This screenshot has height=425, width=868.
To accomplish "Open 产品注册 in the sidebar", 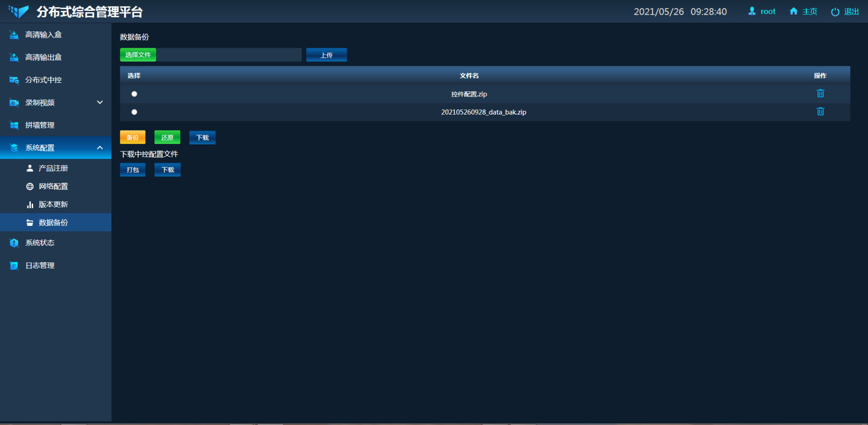I will coord(53,168).
